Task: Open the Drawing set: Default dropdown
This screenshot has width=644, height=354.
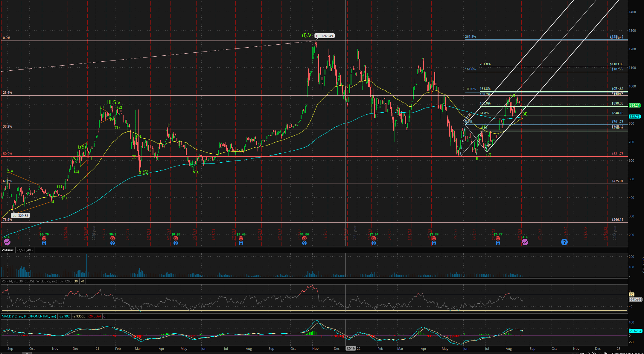Action: pyautogui.click(x=628, y=353)
